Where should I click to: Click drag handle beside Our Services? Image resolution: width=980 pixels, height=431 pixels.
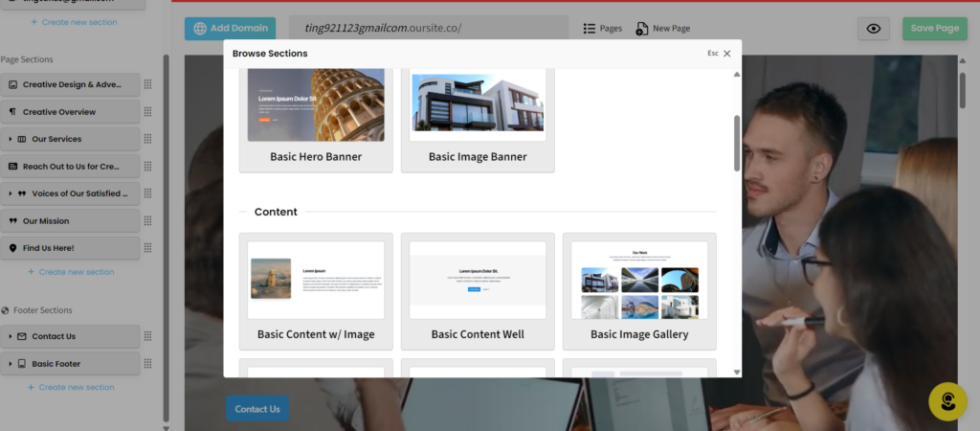147,139
